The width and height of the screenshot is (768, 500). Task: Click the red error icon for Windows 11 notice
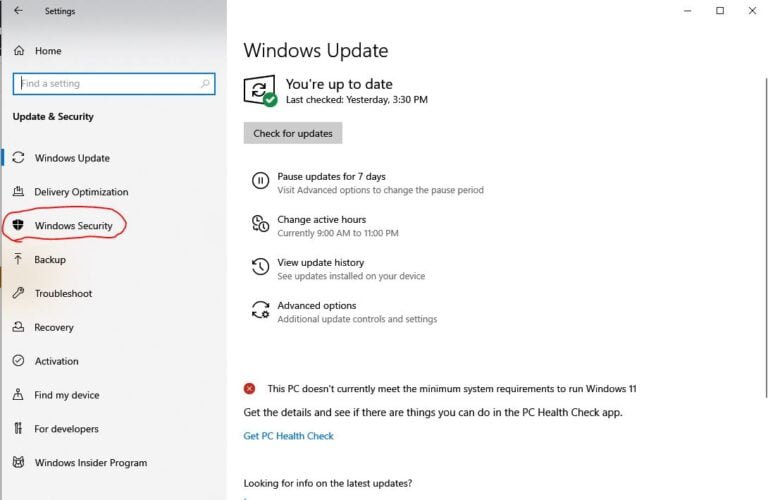click(249, 389)
